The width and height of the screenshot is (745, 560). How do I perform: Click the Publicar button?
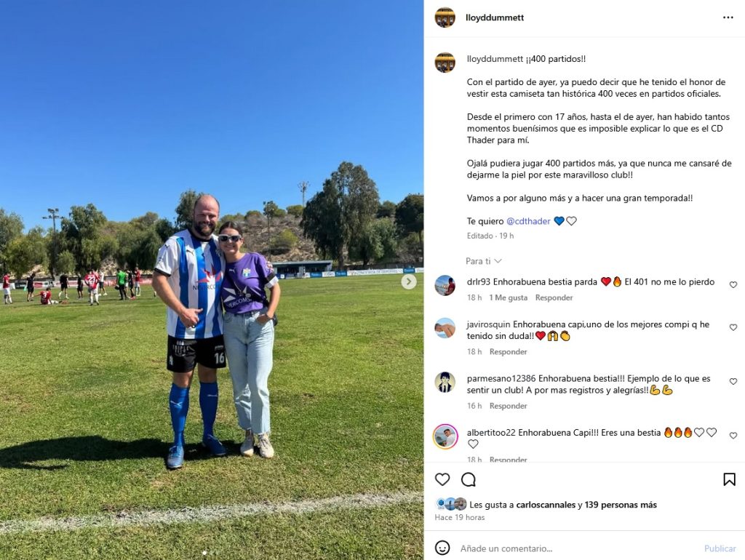720,548
